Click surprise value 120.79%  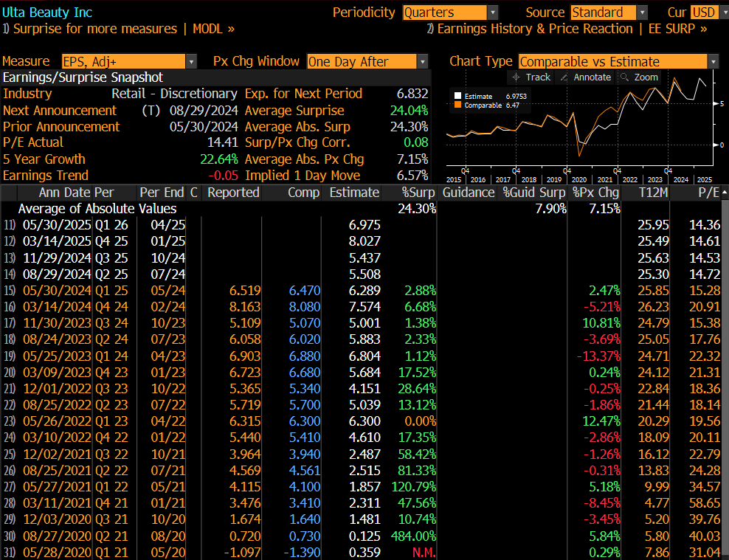(x=413, y=486)
